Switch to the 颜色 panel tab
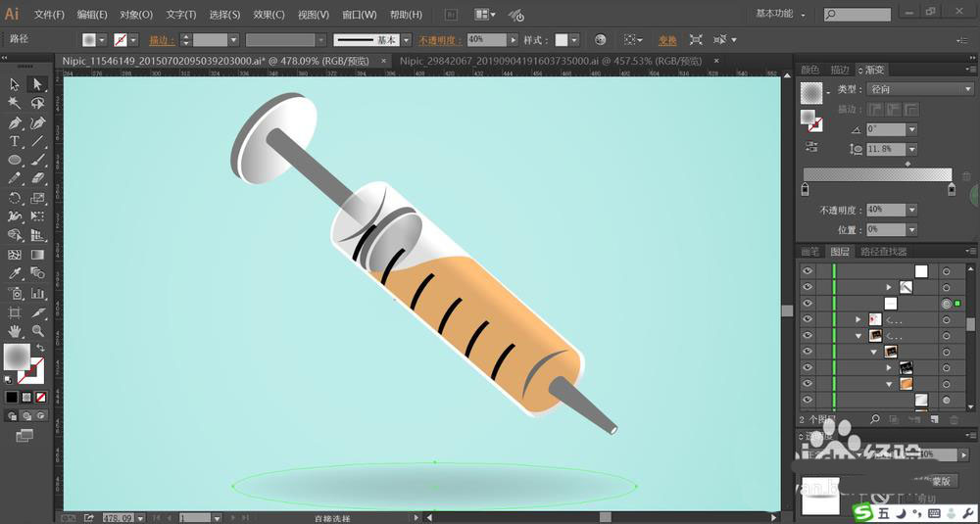The height and width of the screenshot is (524, 980). [810, 70]
